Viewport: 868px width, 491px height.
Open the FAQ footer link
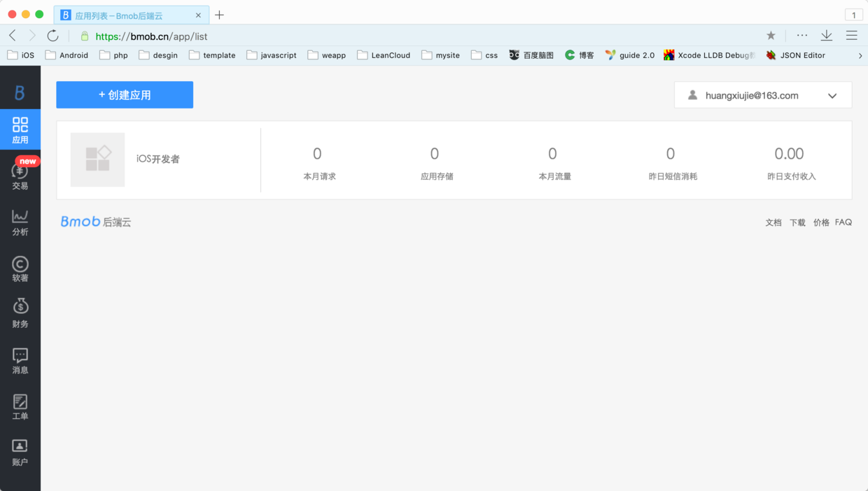[x=843, y=222]
